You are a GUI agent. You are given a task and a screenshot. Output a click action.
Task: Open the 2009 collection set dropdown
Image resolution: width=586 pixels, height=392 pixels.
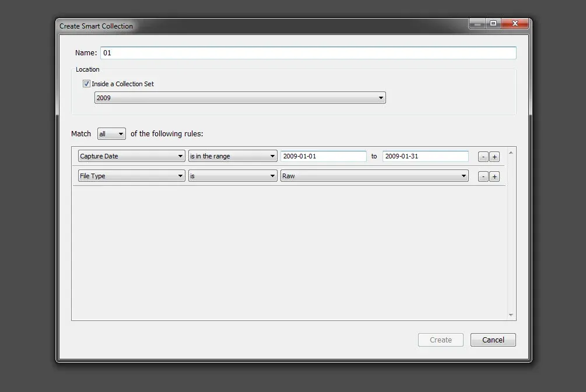pyautogui.click(x=240, y=98)
